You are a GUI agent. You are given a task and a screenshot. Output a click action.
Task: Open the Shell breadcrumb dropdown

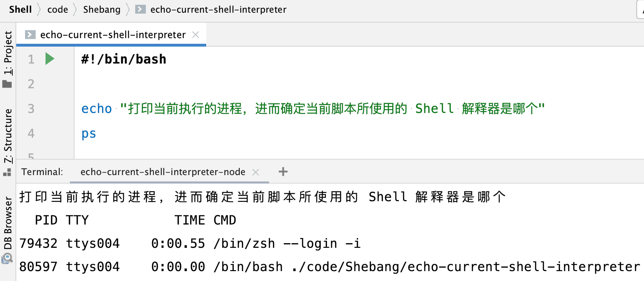coord(20,10)
